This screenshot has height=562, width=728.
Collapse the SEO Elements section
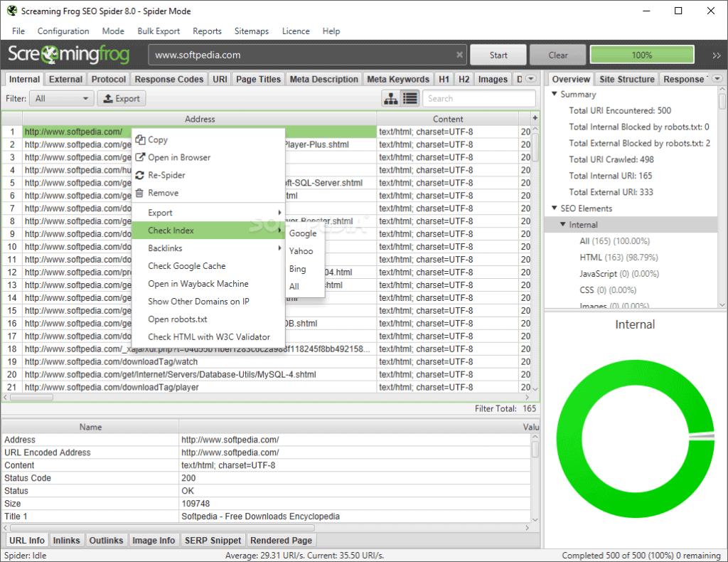[555, 208]
